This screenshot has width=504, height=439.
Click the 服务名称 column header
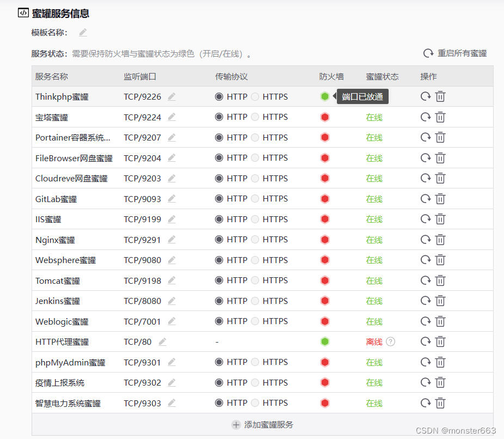coord(51,77)
